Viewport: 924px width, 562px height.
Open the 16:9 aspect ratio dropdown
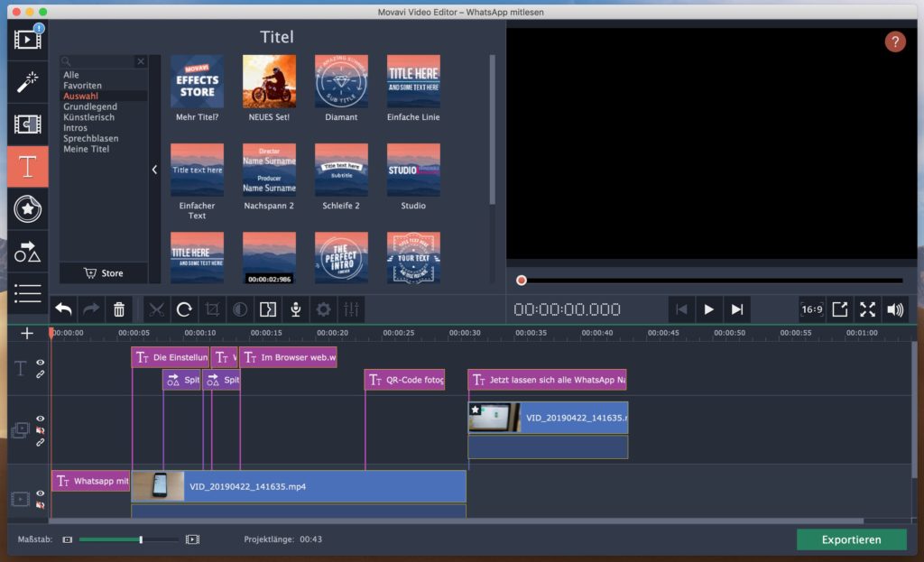click(811, 309)
